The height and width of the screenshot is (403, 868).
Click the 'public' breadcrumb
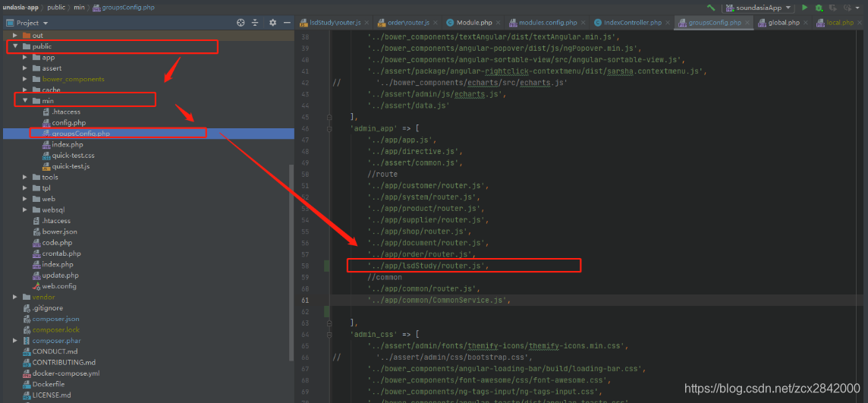[x=56, y=8]
